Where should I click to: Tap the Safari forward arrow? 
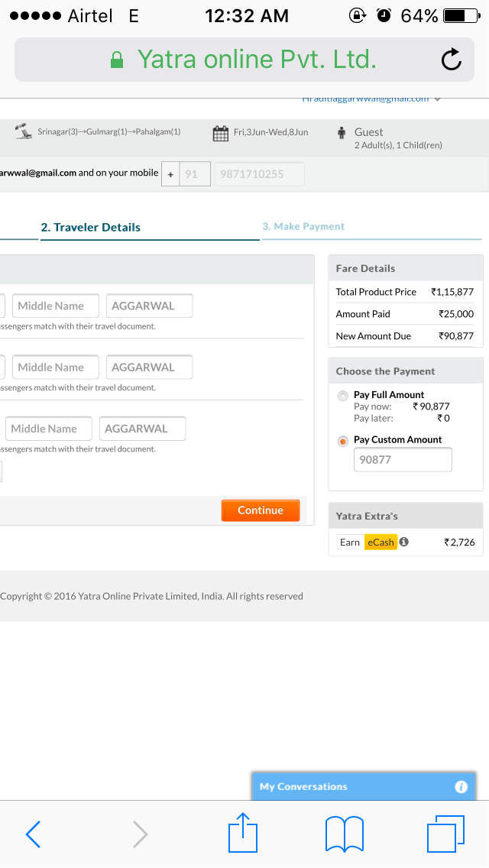[140, 834]
